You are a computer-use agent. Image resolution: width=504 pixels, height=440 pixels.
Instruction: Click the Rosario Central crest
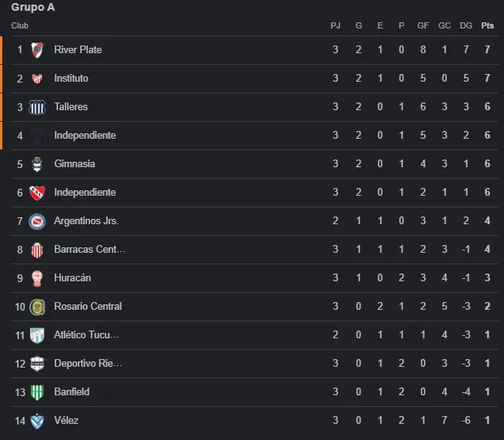pyautogui.click(x=37, y=307)
